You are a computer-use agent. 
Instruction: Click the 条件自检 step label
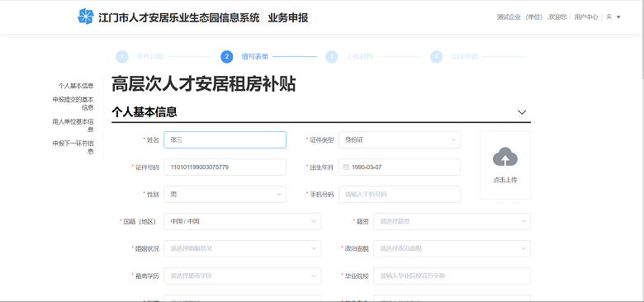point(150,57)
